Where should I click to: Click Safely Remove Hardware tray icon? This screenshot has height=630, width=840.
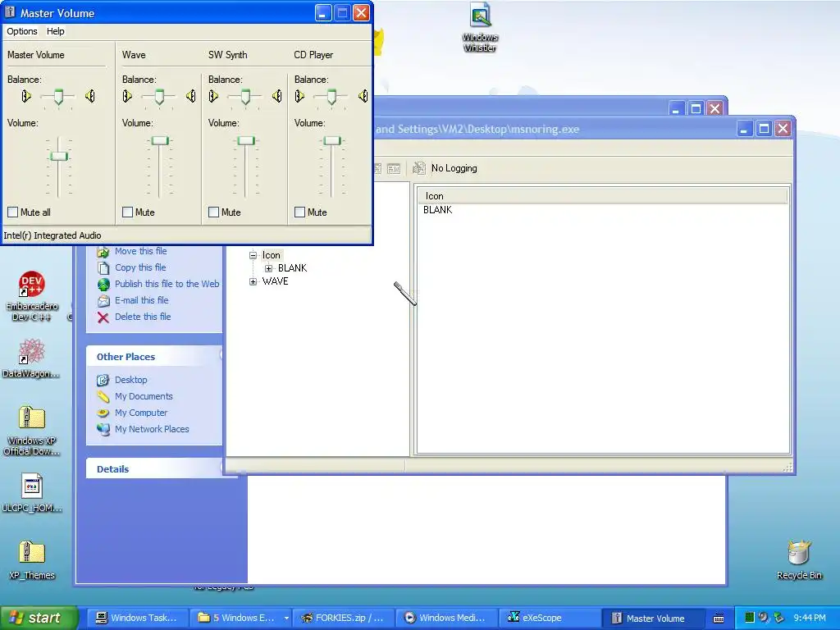pyautogui.click(x=779, y=618)
